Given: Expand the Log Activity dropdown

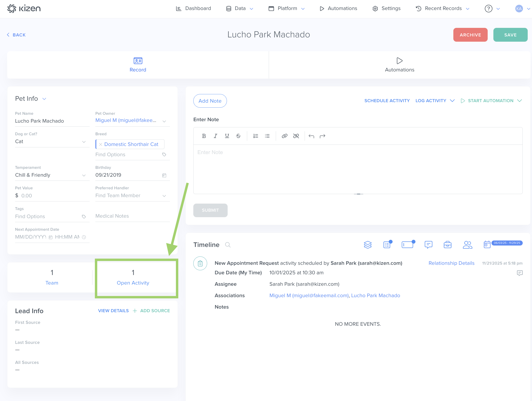Looking at the screenshot, I should [452, 101].
